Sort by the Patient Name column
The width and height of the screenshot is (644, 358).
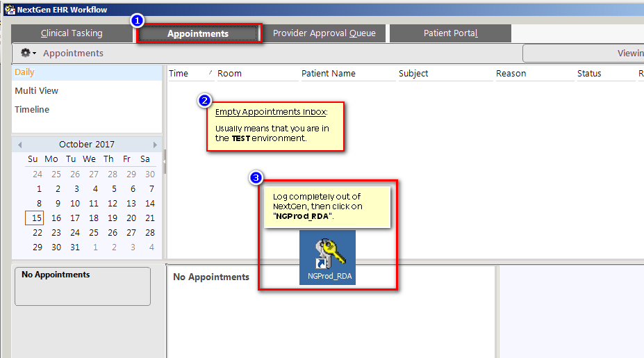pos(348,74)
